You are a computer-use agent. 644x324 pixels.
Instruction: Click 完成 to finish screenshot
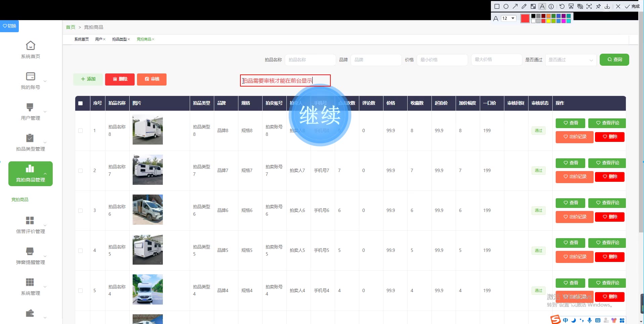pyautogui.click(x=632, y=6)
